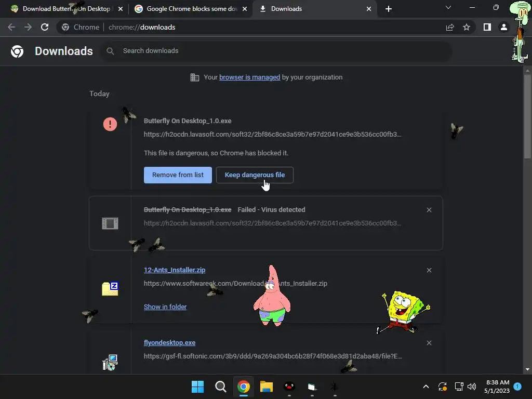Open the clock showing 8:38 AM
Image resolution: width=532 pixels, height=399 pixels.
coord(497,387)
